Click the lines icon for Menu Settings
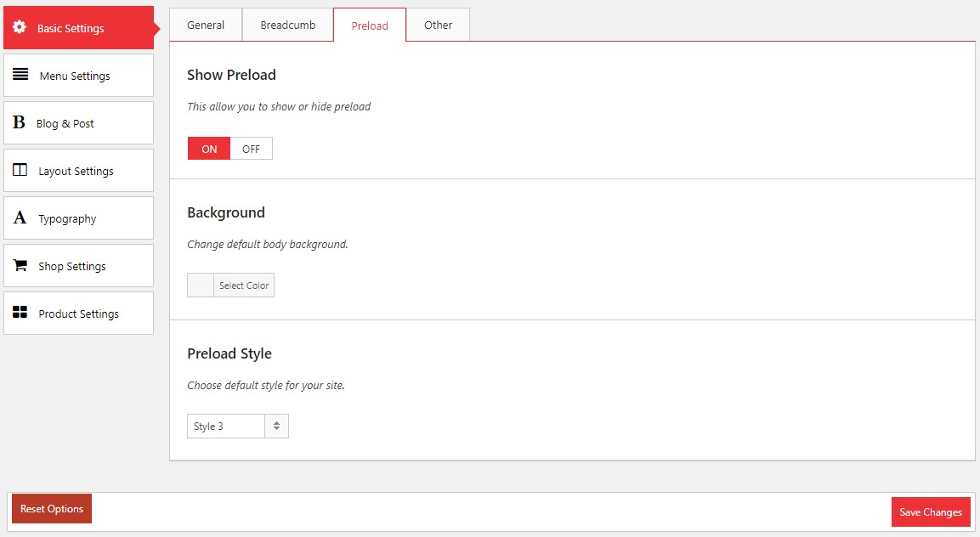The height and width of the screenshot is (537, 980). click(20, 75)
